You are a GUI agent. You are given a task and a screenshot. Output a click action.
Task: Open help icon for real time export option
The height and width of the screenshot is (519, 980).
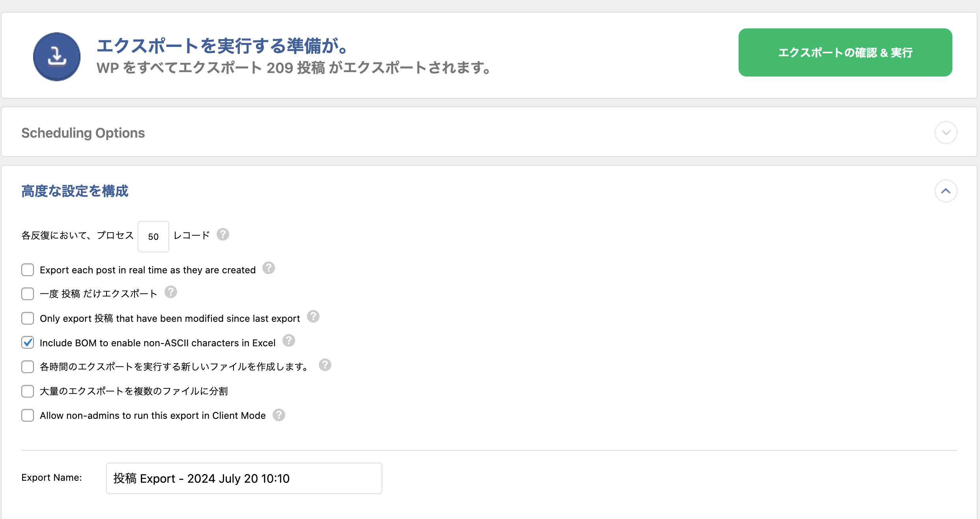pyautogui.click(x=269, y=268)
